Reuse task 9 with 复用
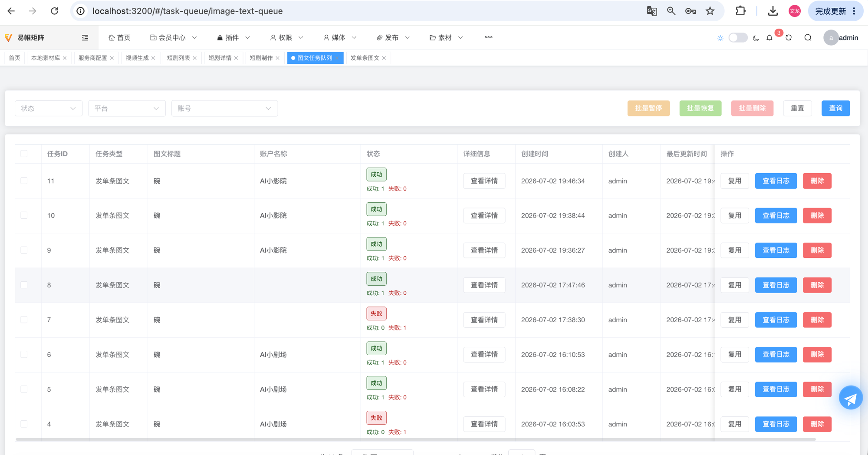The image size is (868, 455). (x=735, y=250)
